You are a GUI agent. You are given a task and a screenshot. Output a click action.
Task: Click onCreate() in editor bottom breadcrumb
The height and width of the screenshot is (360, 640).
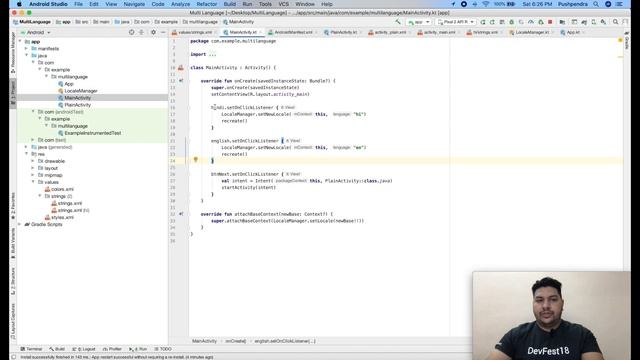pos(236,341)
